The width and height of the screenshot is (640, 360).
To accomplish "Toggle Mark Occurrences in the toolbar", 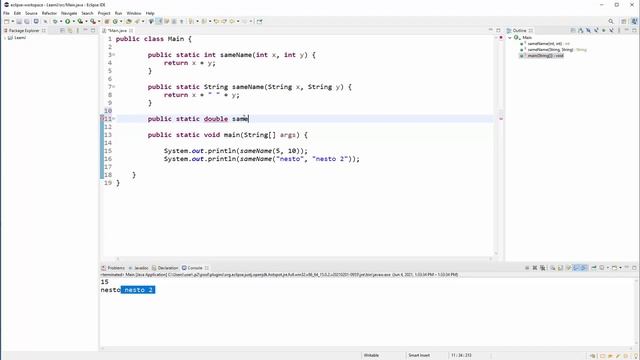I will coord(158,21).
